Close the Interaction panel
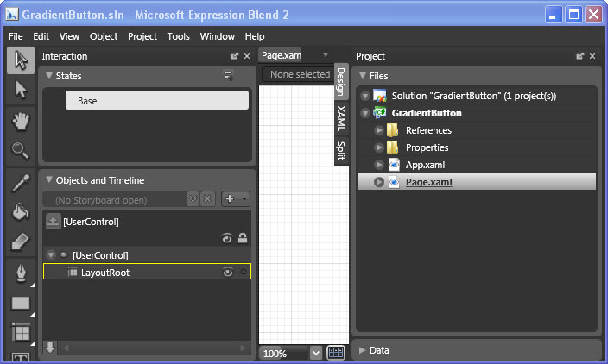Image resolution: width=608 pixels, height=364 pixels. pos(247,56)
